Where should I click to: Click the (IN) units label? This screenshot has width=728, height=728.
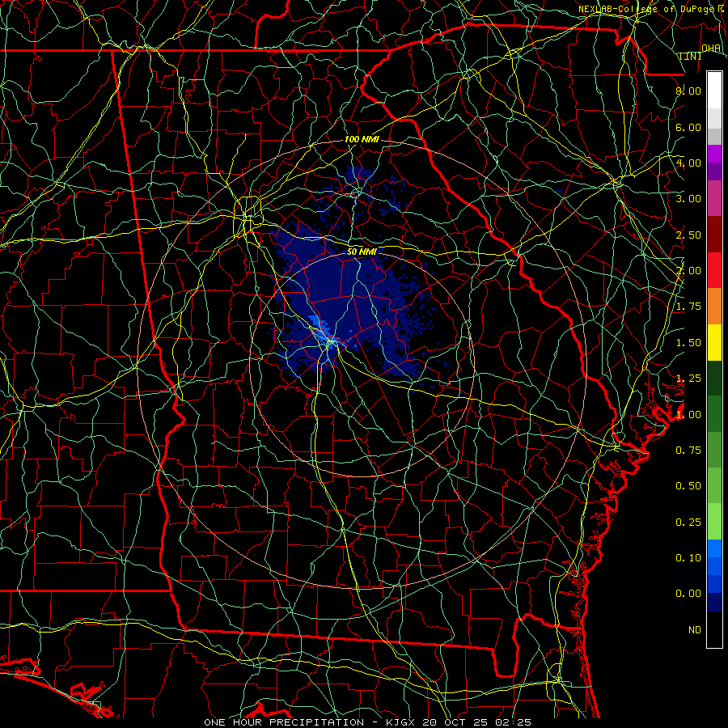click(691, 56)
